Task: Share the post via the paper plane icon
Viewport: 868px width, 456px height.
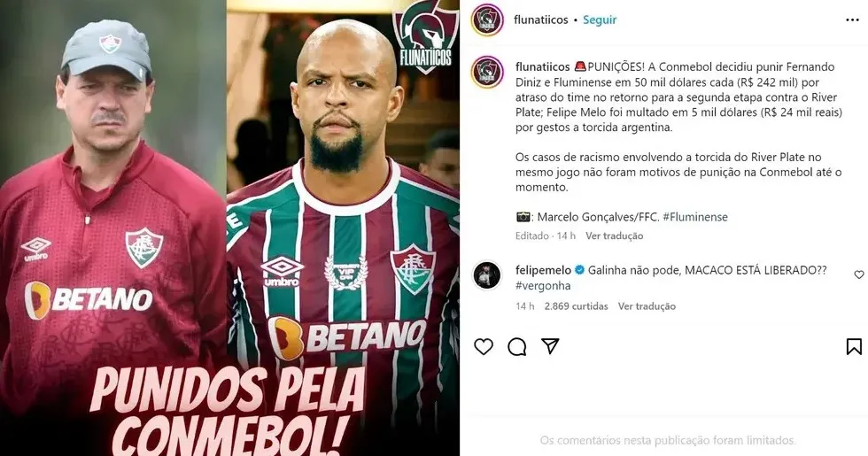Action: click(x=550, y=346)
